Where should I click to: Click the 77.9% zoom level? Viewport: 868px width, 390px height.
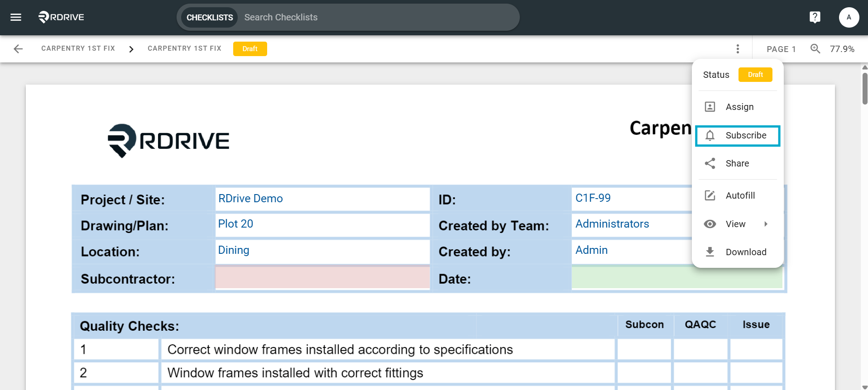pyautogui.click(x=842, y=49)
